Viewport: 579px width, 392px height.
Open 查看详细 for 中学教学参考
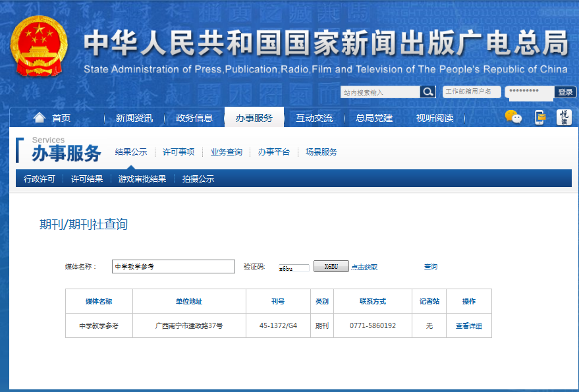pos(469,326)
